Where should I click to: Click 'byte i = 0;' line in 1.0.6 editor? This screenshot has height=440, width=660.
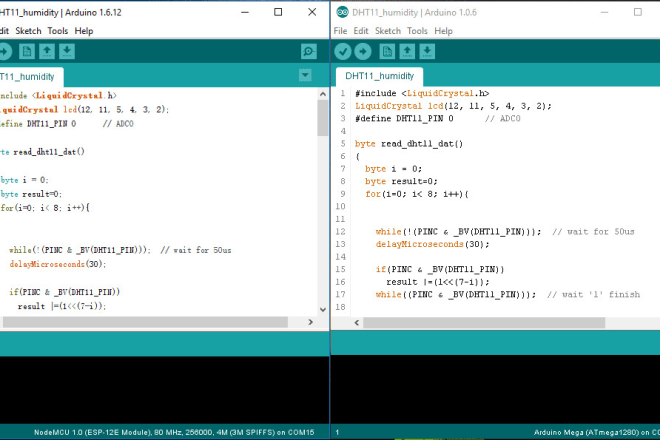click(394, 169)
